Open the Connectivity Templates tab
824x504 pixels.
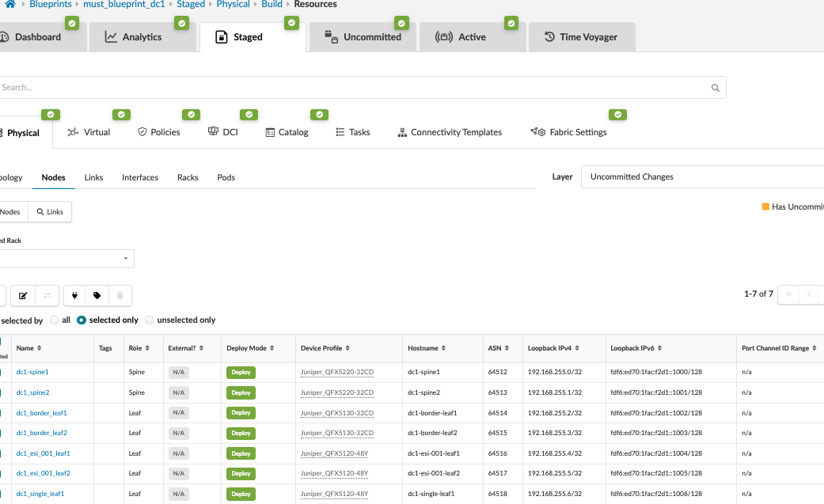click(x=450, y=132)
